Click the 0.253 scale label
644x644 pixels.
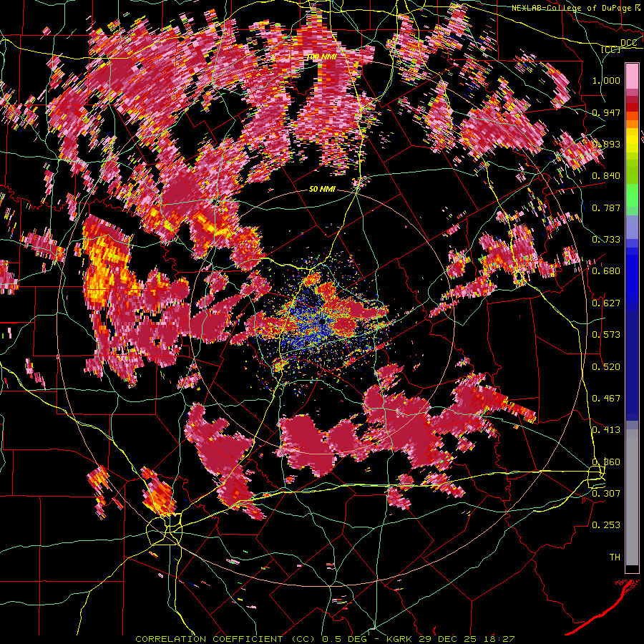click(x=606, y=525)
